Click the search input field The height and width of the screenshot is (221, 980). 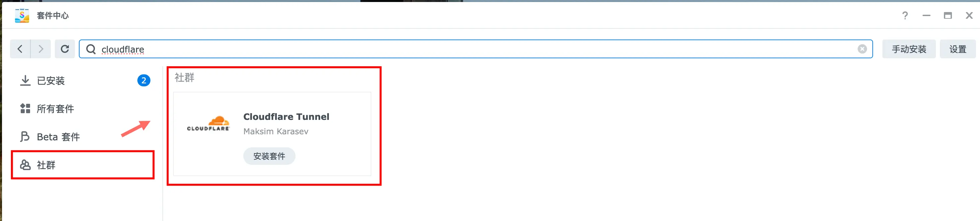click(x=476, y=49)
